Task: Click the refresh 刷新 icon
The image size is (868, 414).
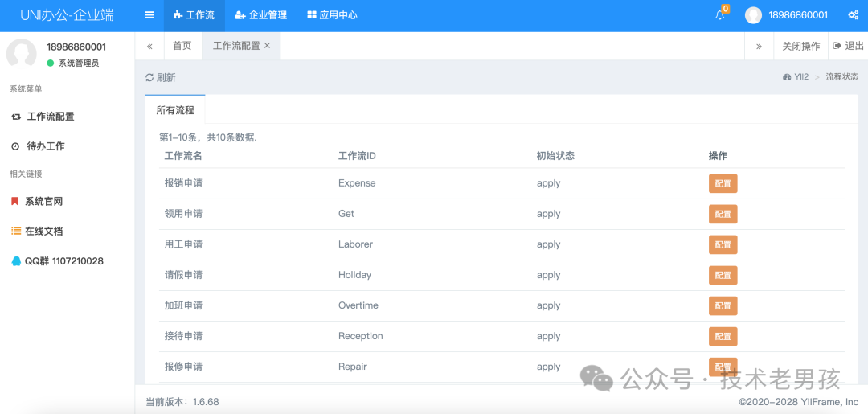Action: (149, 78)
